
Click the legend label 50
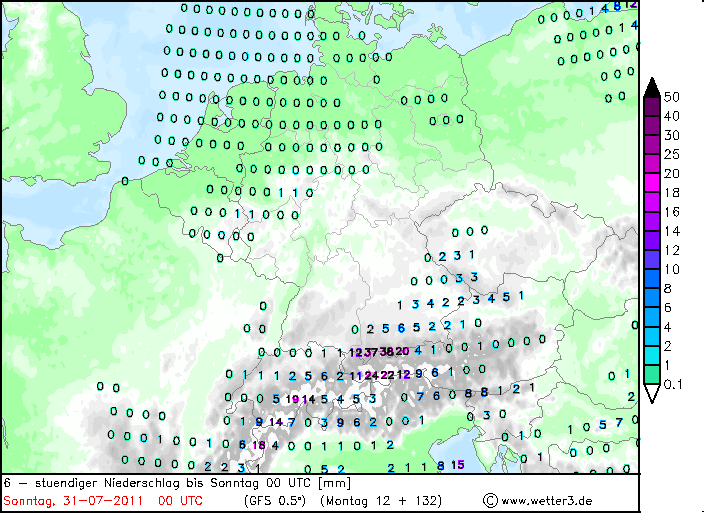pyautogui.click(x=672, y=96)
